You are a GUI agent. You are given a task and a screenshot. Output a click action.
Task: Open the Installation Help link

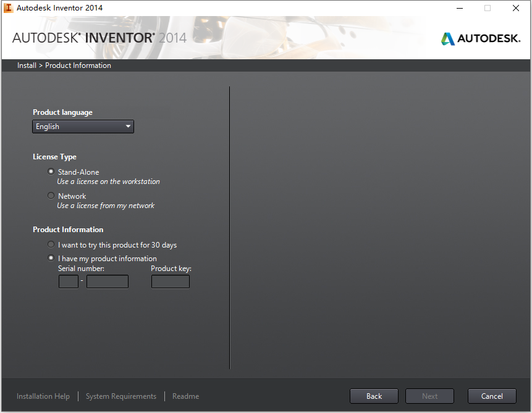click(x=43, y=396)
